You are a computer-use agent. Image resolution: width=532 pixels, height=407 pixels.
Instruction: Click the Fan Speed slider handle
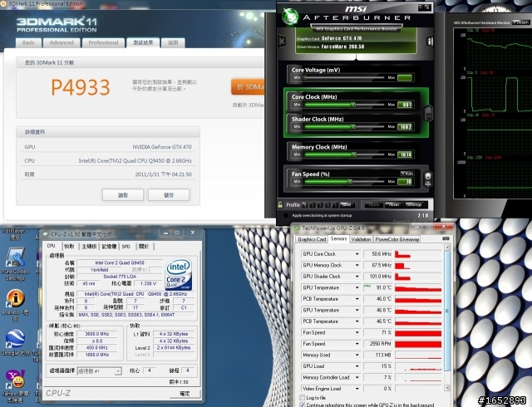pos(350,181)
